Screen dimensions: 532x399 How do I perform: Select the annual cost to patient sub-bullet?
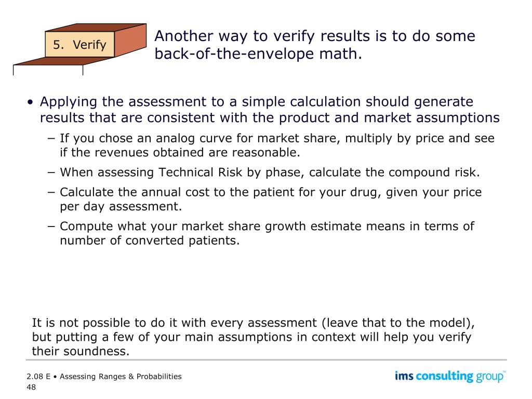(x=270, y=199)
